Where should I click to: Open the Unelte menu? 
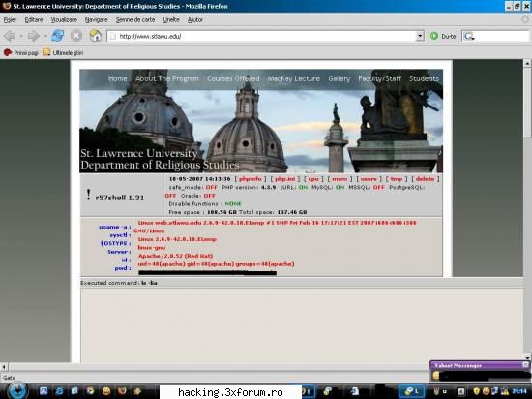click(171, 20)
